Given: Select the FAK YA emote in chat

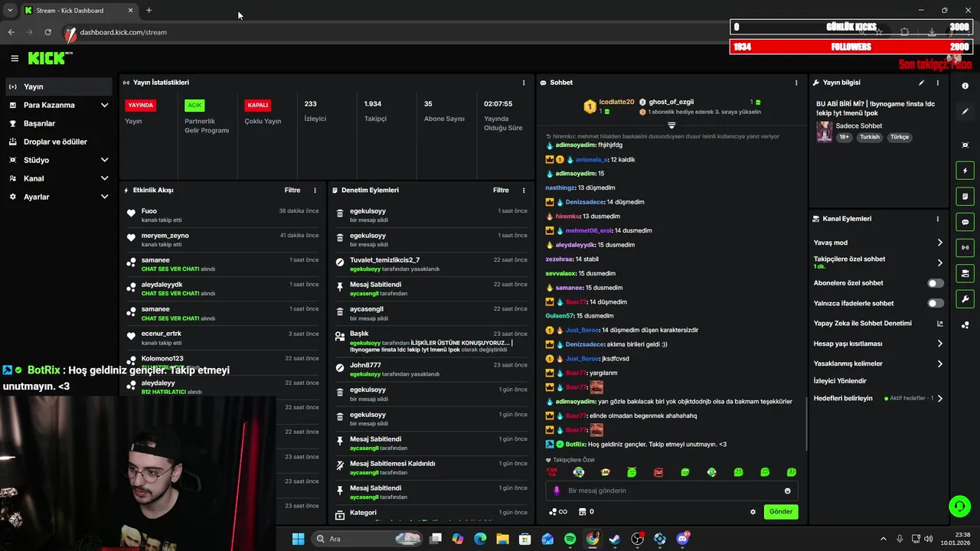Looking at the screenshot, I should pos(552,472).
